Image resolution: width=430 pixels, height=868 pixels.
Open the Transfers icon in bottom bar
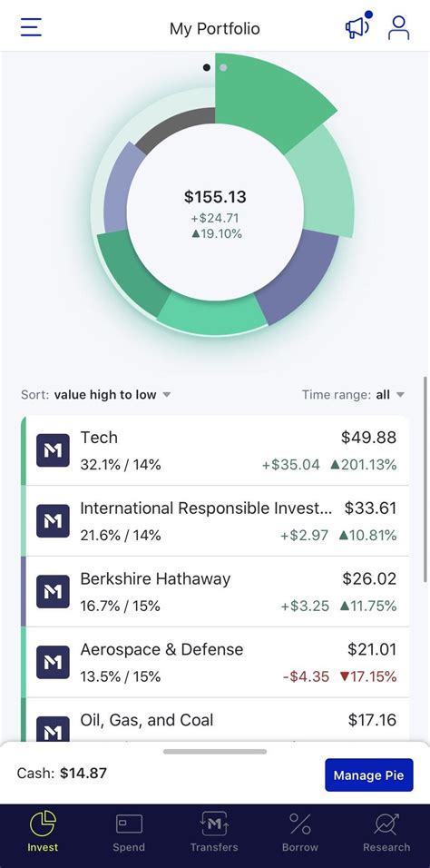pos(214,824)
